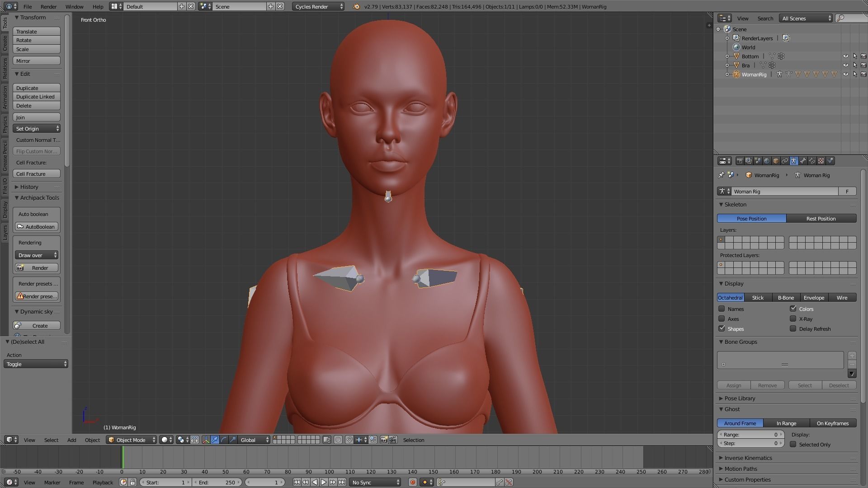Enable the X-Ray display checkbox
The image size is (868, 488).
coord(793,319)
